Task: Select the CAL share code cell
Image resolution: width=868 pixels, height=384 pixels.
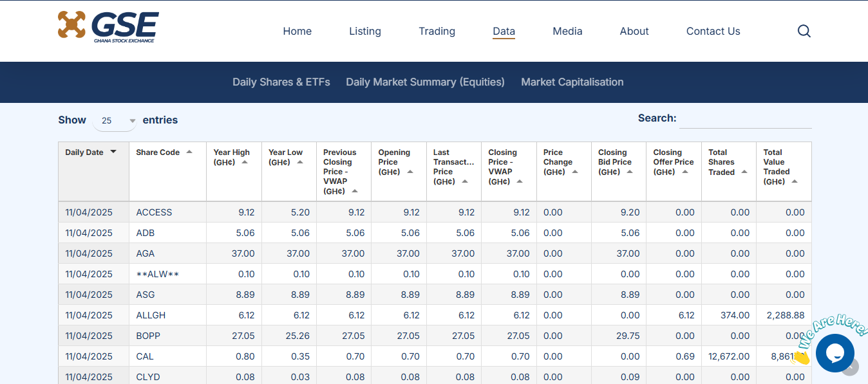Action: point(167,356)
